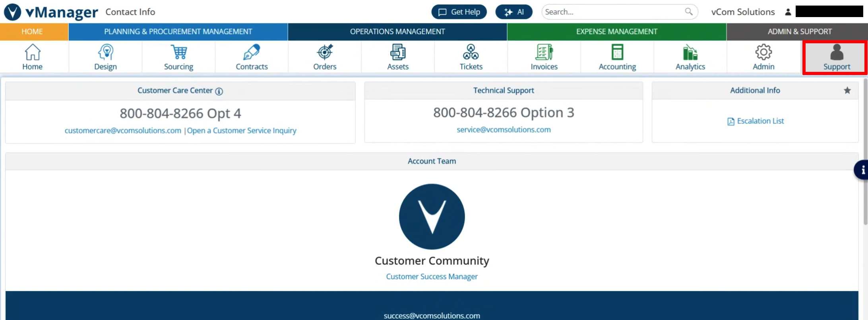Click the vManager logo
Screen dimensions: 868x320
coord(51,12)
